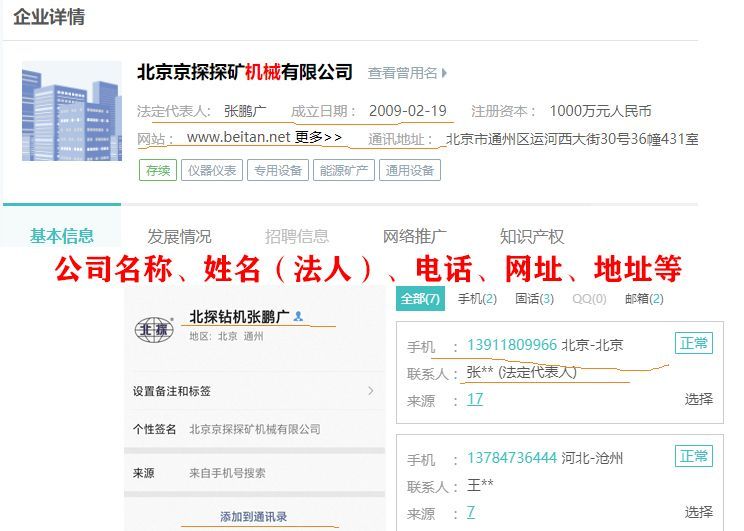Click phone number 13784736444
The height and width of the screenshot is (531, 744).
pos(512,457)
